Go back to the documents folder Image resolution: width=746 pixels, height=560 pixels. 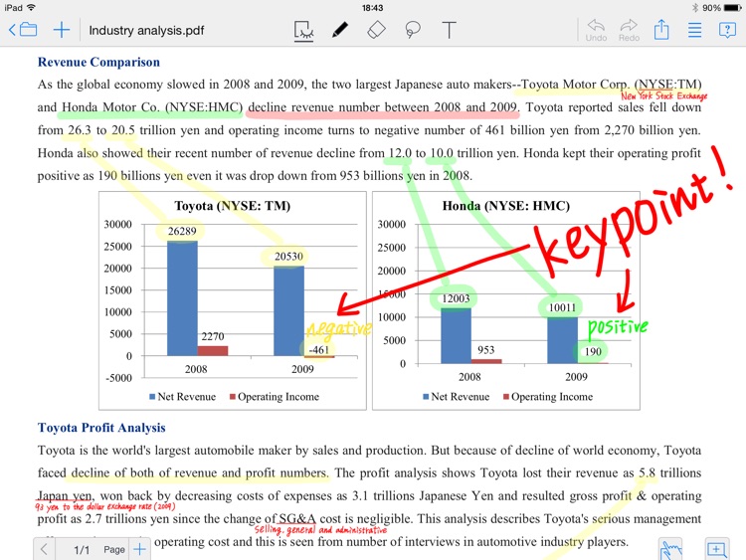coord(23,30)
